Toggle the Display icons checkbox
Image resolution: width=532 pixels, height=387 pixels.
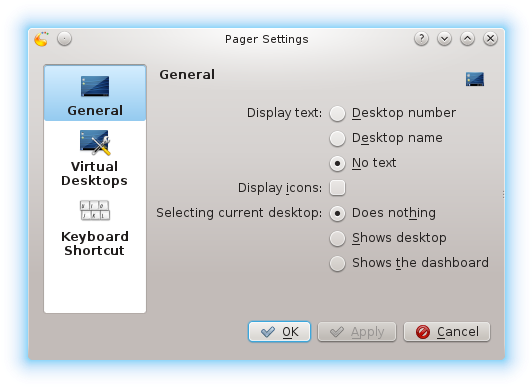[x=337, y=188]
